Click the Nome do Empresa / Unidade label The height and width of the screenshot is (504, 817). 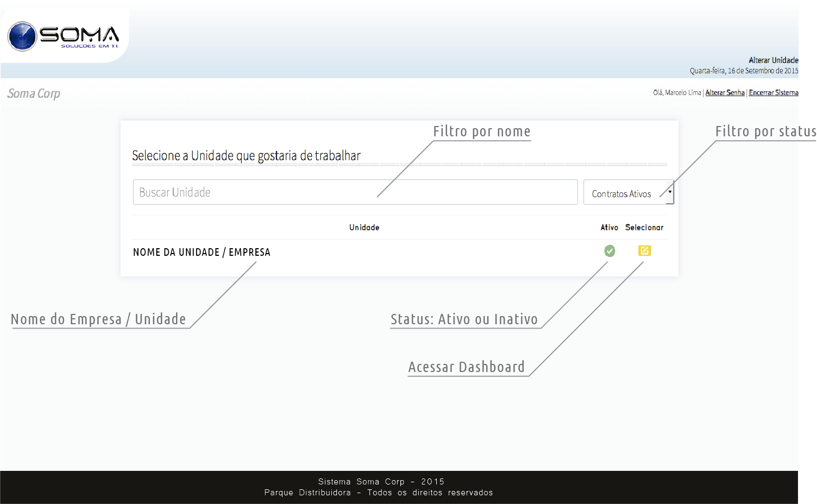click(x=98, y=319)
